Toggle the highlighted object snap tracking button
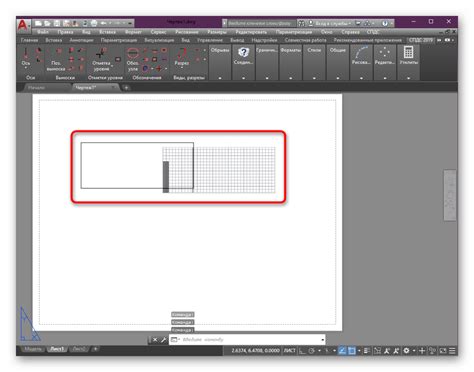Viewport: 474px width, 372px height. [x=342, y=351]
